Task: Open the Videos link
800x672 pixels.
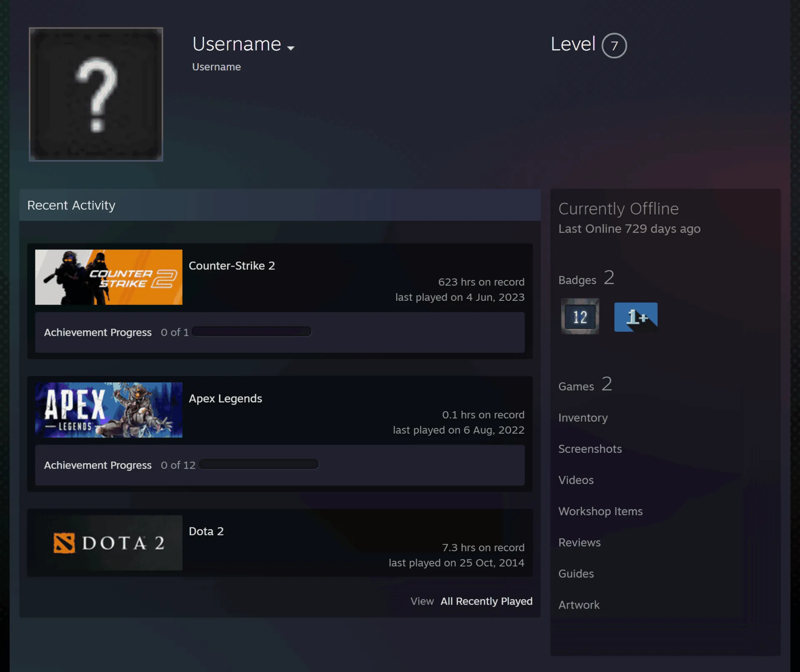Action: point(576,480)
